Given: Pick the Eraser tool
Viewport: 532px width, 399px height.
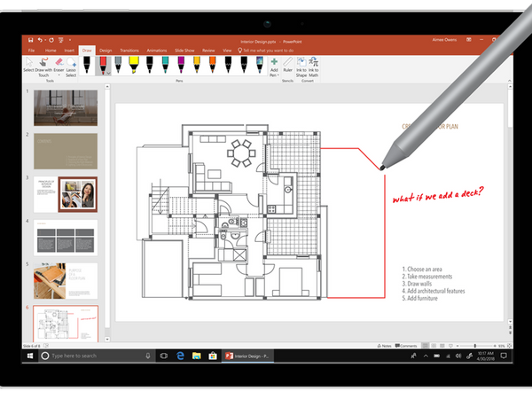Looking at the screenshot, I should tap(59, 63).
